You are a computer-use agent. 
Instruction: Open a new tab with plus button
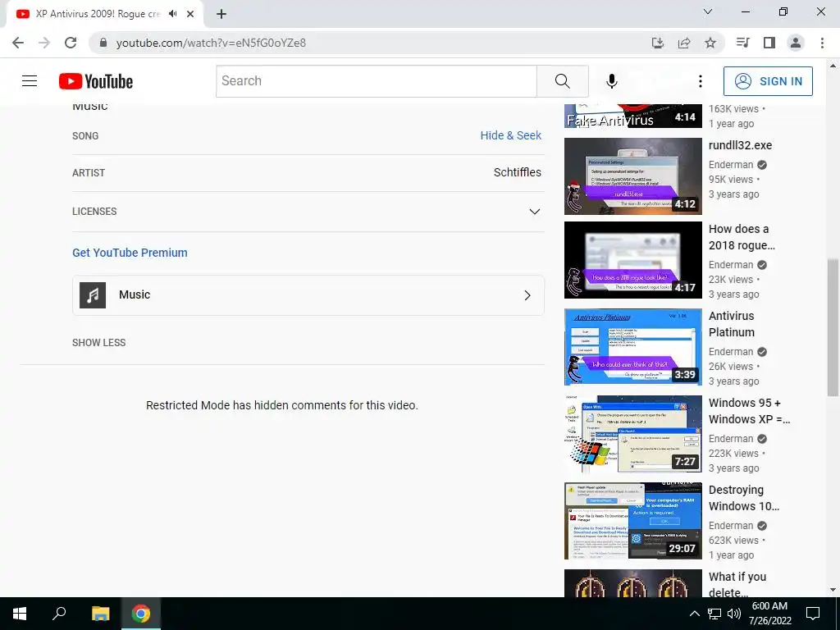(221, 14)
